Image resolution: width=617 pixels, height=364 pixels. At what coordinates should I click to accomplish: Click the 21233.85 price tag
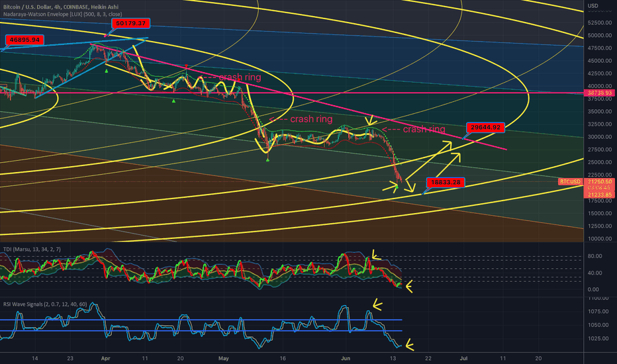click(x=600, y=195)
